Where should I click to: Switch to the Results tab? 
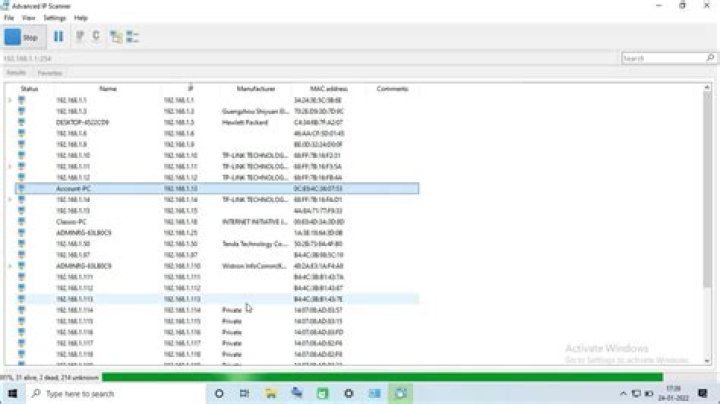coord(16,73)
